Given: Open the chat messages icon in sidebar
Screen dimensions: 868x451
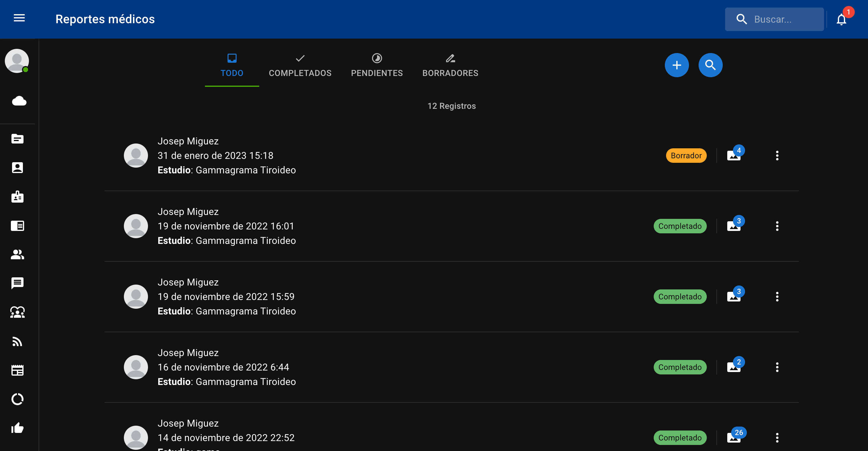Looking at the screenshot, I should click(17, 283).
